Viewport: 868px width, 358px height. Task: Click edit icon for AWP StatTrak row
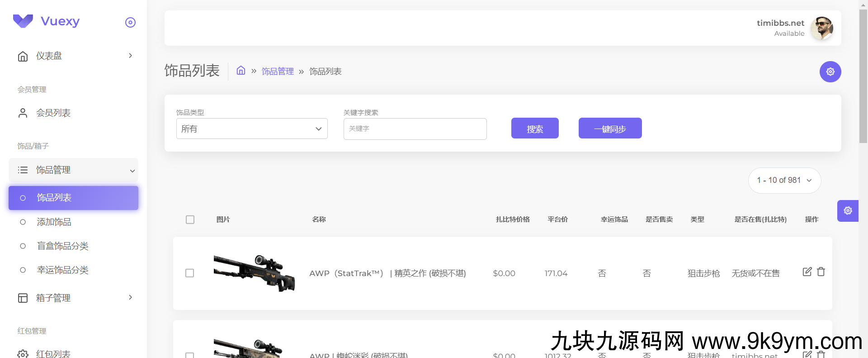807,272
